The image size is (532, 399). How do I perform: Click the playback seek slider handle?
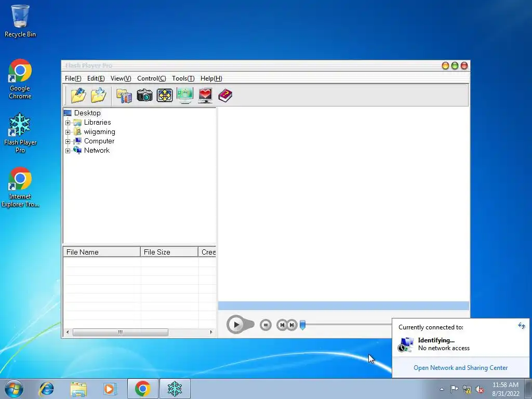pos(303,325)
